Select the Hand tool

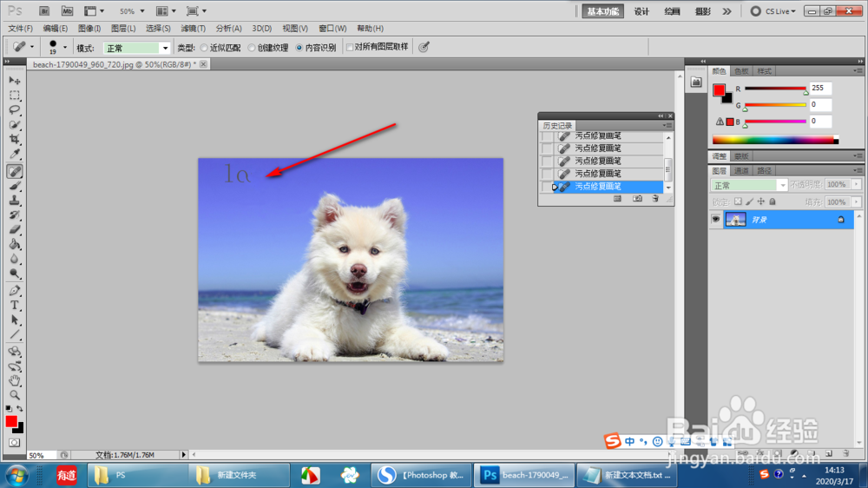(15, 380)
